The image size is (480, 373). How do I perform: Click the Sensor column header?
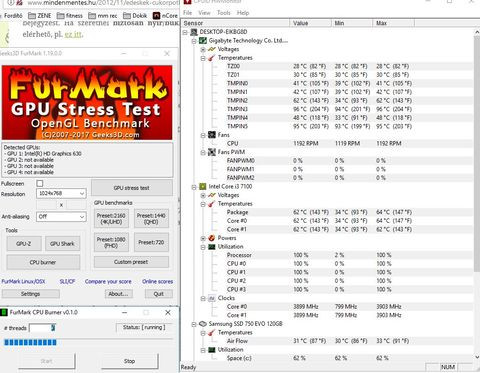point(236,23)
